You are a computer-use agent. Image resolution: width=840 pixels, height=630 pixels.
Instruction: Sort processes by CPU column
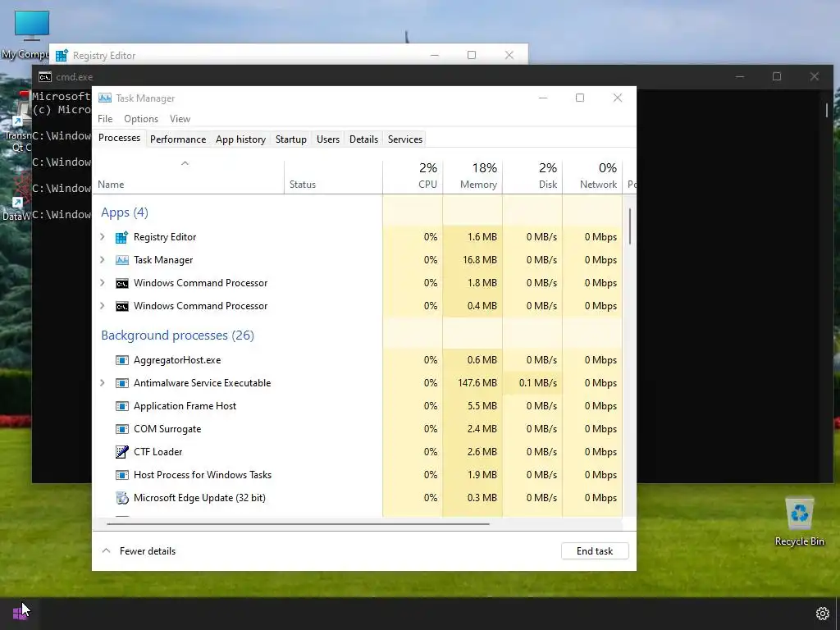[x=413, y=177]
